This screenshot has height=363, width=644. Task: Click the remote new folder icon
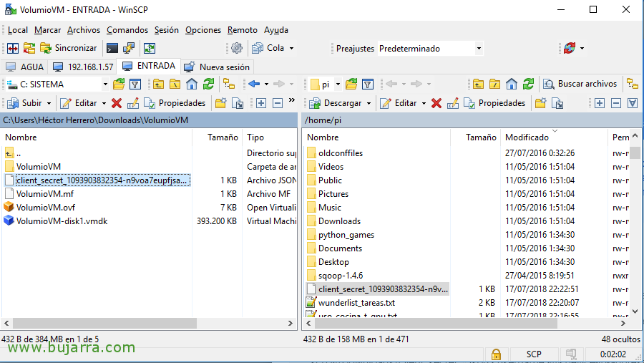540,103
